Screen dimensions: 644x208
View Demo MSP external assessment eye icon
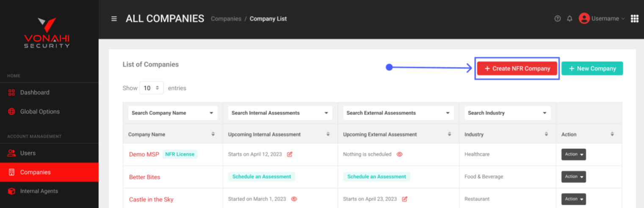(399, 154)
